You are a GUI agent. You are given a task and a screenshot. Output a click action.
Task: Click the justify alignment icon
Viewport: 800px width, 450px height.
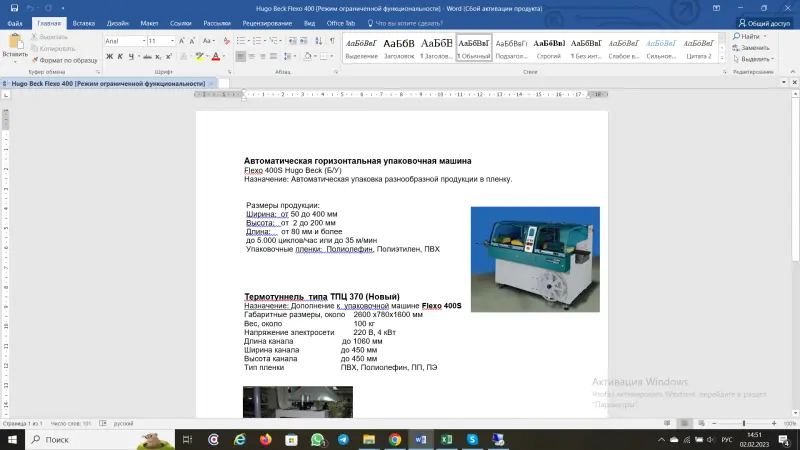coord(273,56)
